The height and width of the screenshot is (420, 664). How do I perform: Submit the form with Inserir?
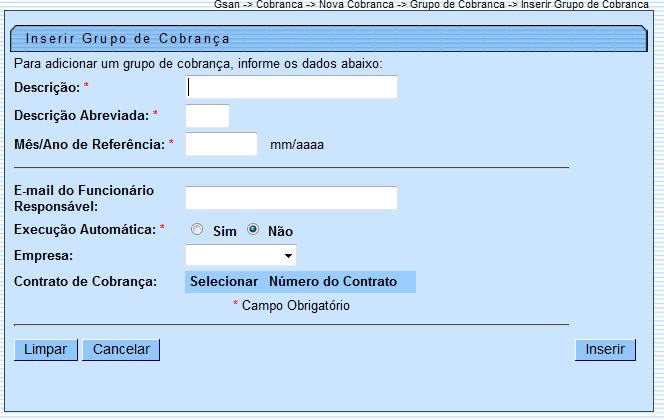pos(605,349)
